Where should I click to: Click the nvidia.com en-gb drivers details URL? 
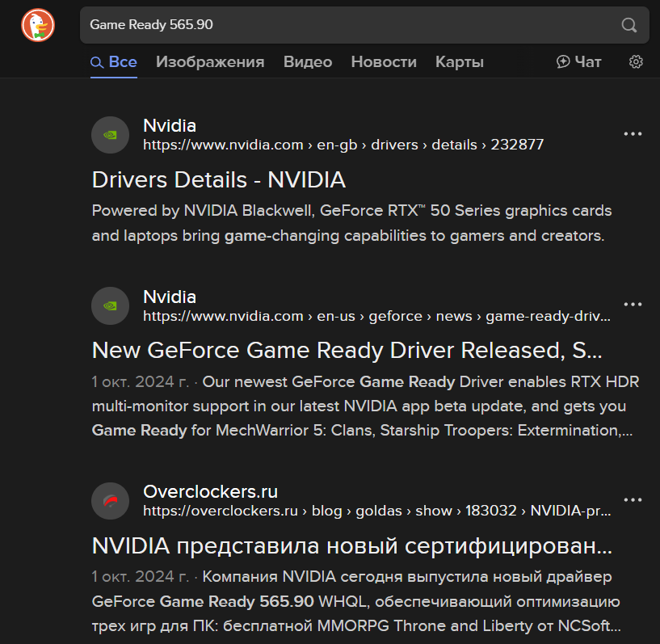(343, 145)
